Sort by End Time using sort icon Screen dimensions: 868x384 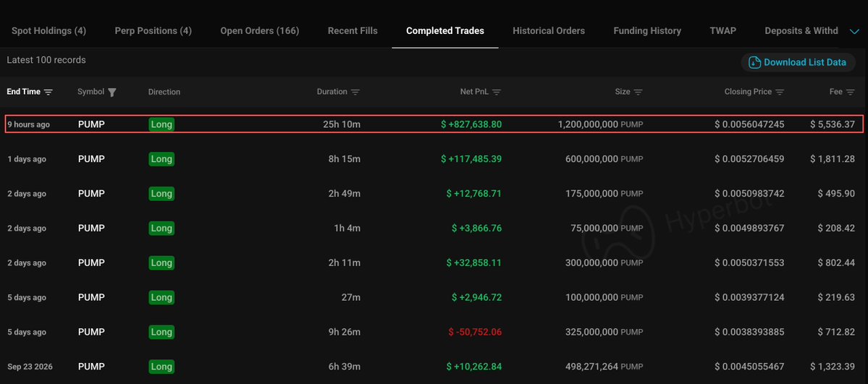point(49,93)
